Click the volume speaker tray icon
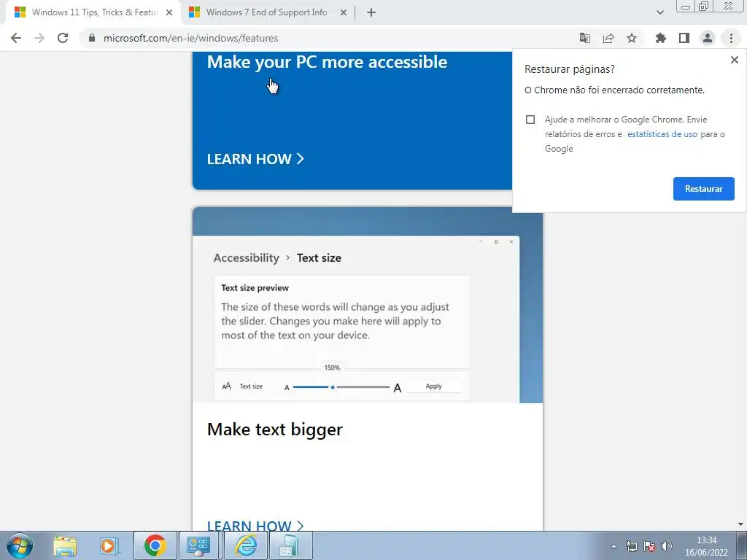The height and width of the screenshot is (560, 747). pyautogui.click(x=667, y=546)
